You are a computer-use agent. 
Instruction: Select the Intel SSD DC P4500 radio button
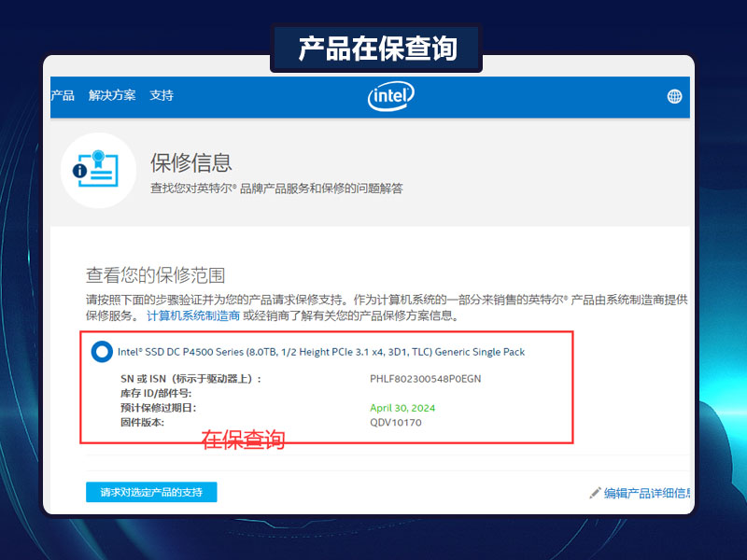coord(102,352)
